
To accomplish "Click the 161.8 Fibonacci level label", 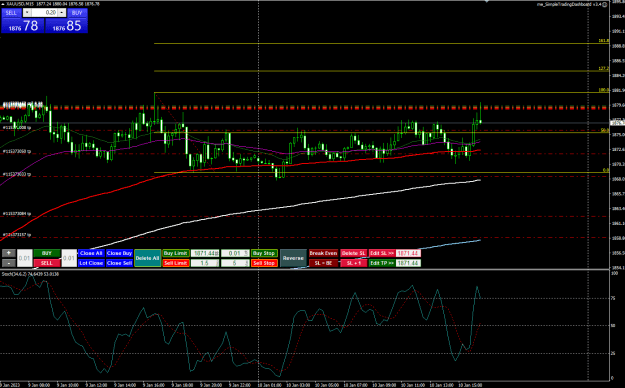I will tap(603, 41).
